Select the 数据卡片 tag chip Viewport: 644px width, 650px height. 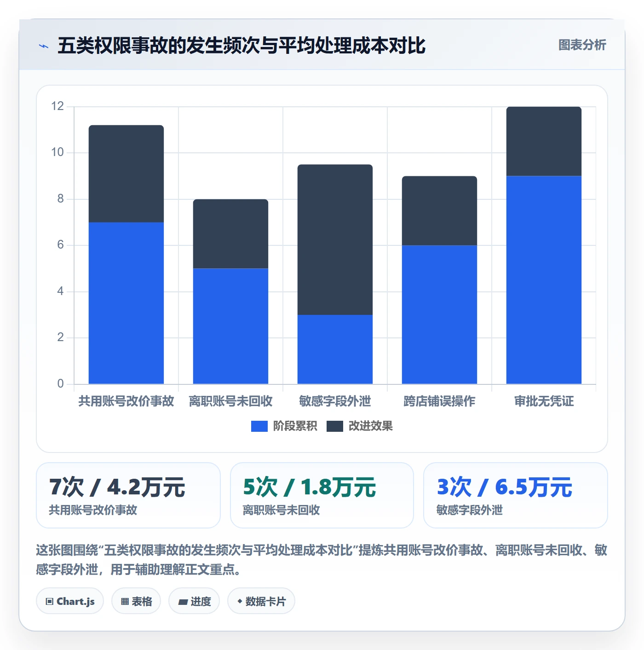click(x=261, y=601)
